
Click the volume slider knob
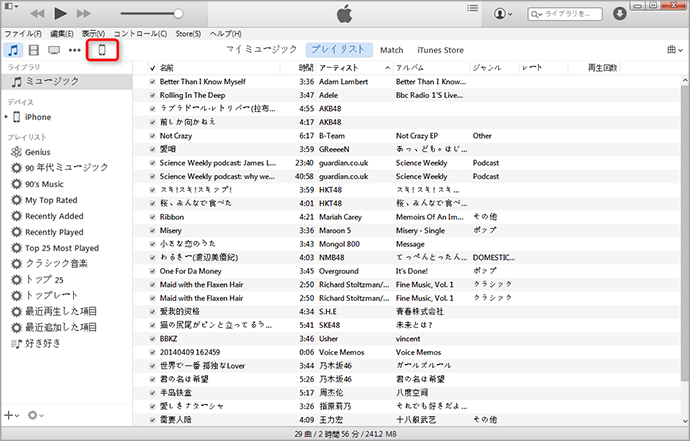[178, 14]
